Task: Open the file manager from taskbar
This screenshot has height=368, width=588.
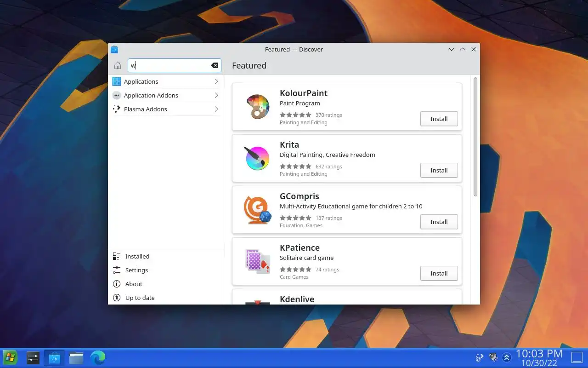Action: (76, 357)
